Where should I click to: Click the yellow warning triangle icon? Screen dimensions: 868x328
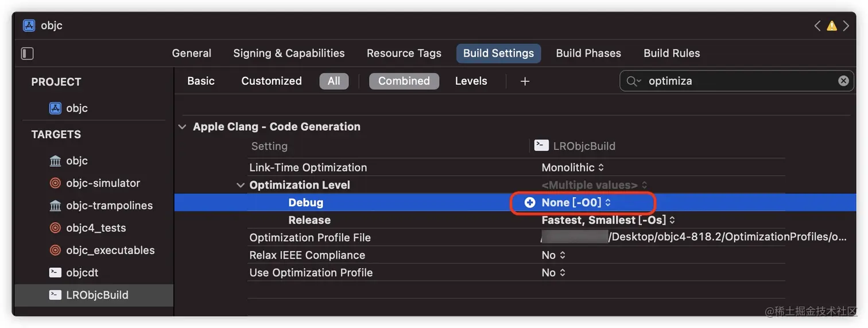pos(831,26)
